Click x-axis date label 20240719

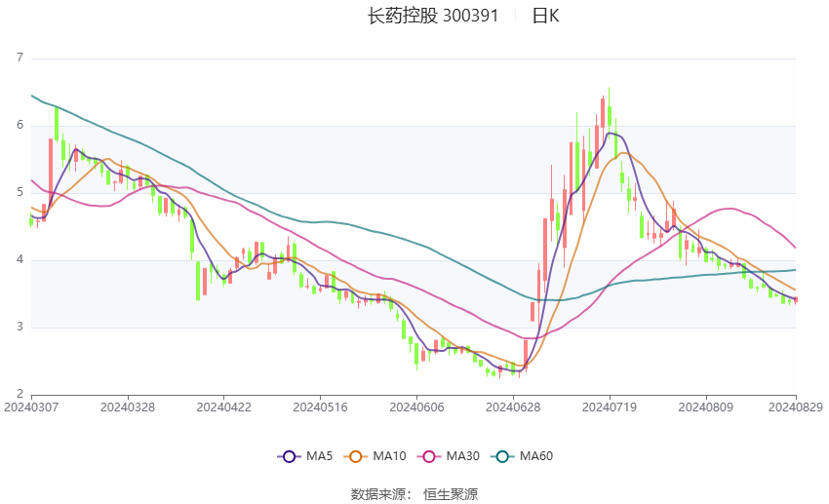[609, 407]
